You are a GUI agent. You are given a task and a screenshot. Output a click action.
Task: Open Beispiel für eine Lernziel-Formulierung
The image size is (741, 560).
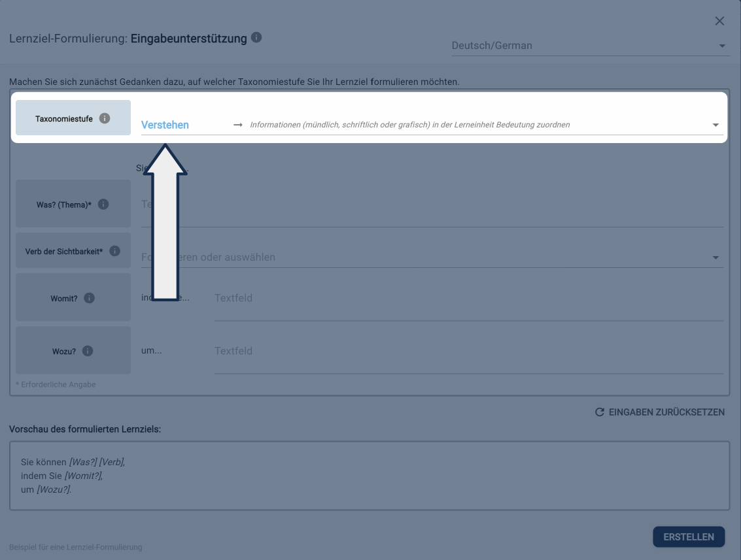tap(76, 547)
